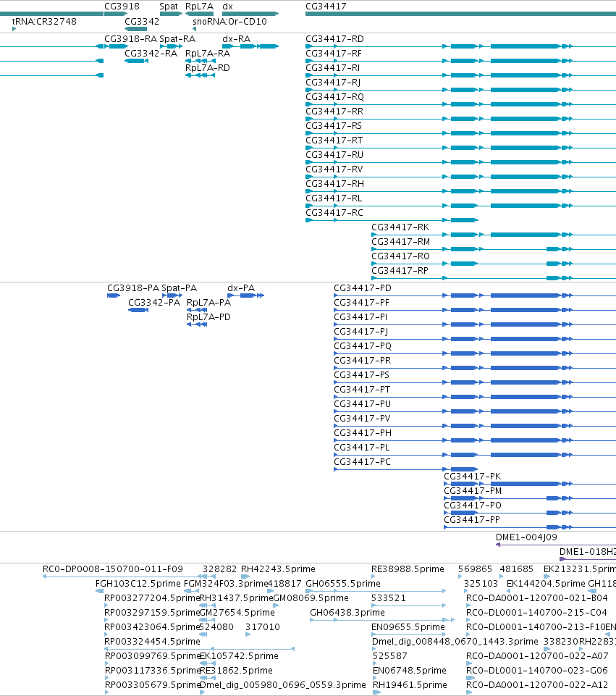Click transcript CG34417-RJ
Screen dimensions: 616x696
tap(333, 83)
